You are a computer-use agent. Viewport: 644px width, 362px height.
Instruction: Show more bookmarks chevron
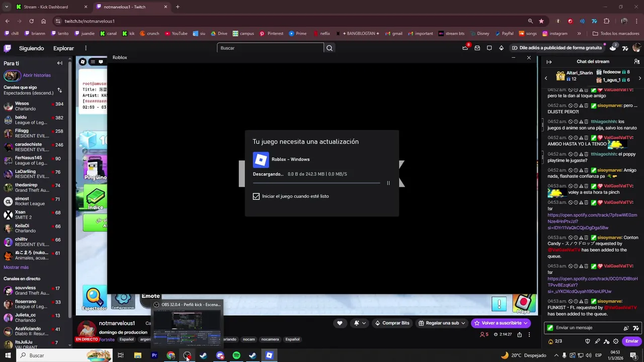579,34
